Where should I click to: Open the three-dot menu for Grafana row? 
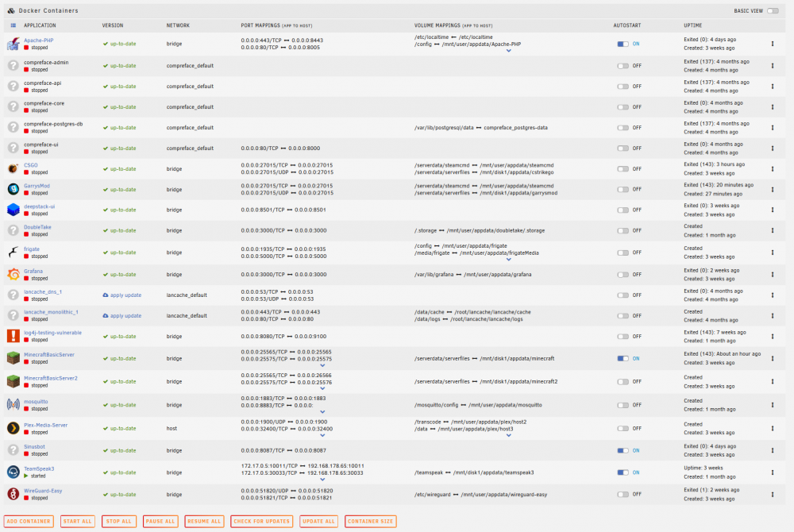coord(773,275)
